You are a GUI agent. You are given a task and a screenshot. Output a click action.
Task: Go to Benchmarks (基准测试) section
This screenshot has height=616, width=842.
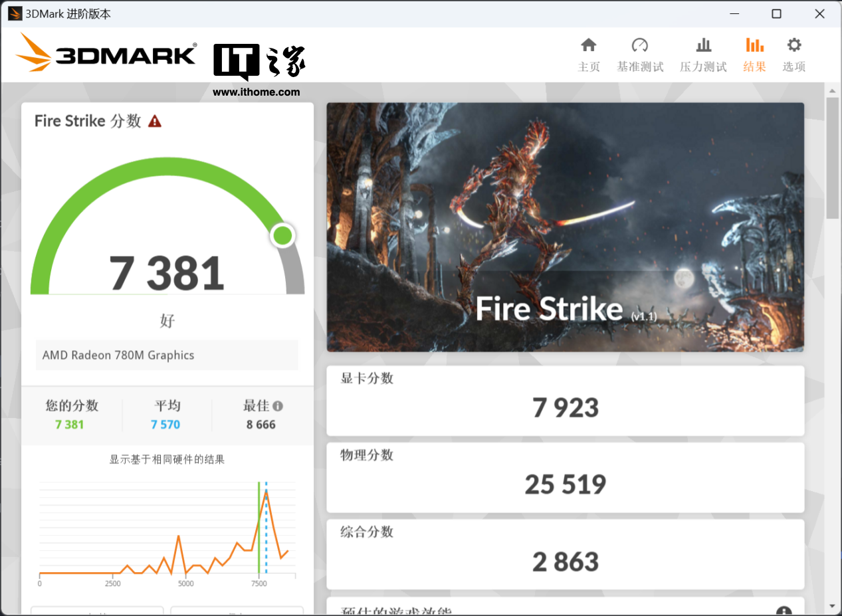pos(639,54)
